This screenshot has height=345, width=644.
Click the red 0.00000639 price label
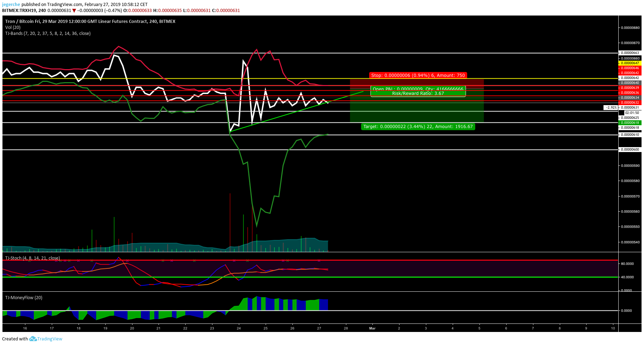point(630,88)
